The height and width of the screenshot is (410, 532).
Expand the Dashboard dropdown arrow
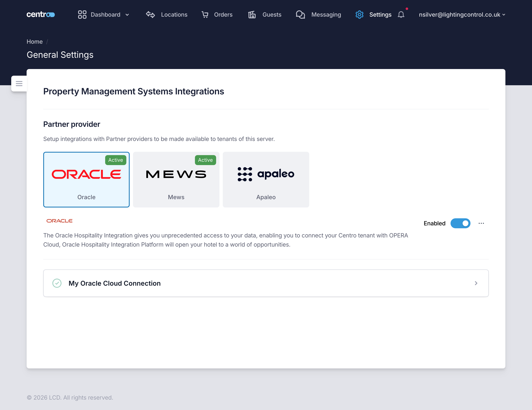pos(127,15)
